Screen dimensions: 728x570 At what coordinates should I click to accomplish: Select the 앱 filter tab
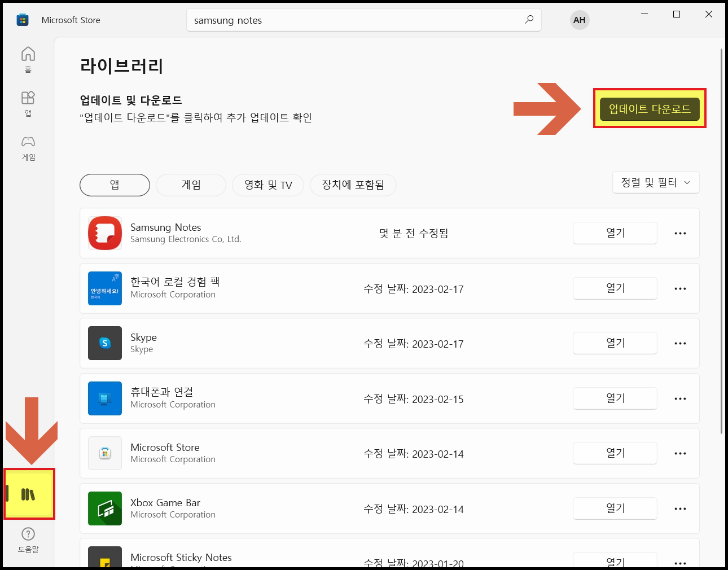pos(115,185)
